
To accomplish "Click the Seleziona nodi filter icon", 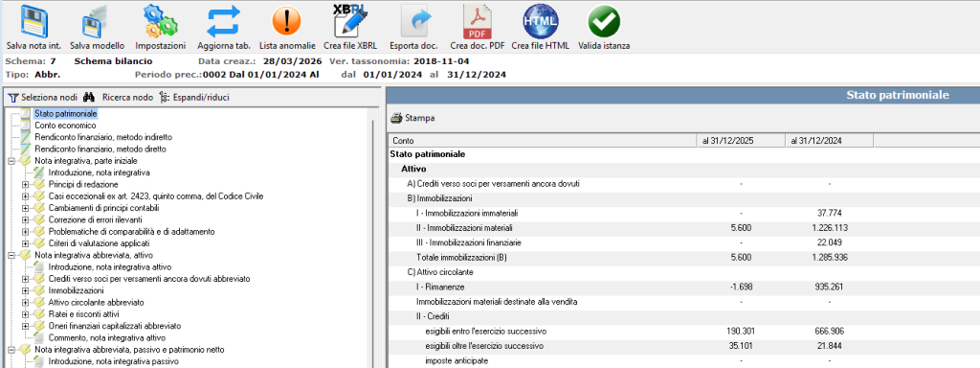I will [x=13, y=98].
